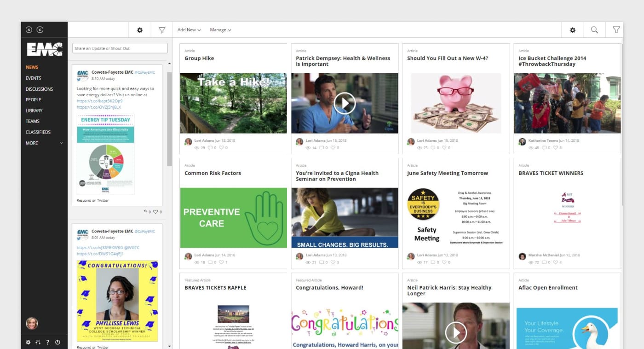
Task: Open the sidebar settings gear at bottom
Action: [x=28, y=343]
